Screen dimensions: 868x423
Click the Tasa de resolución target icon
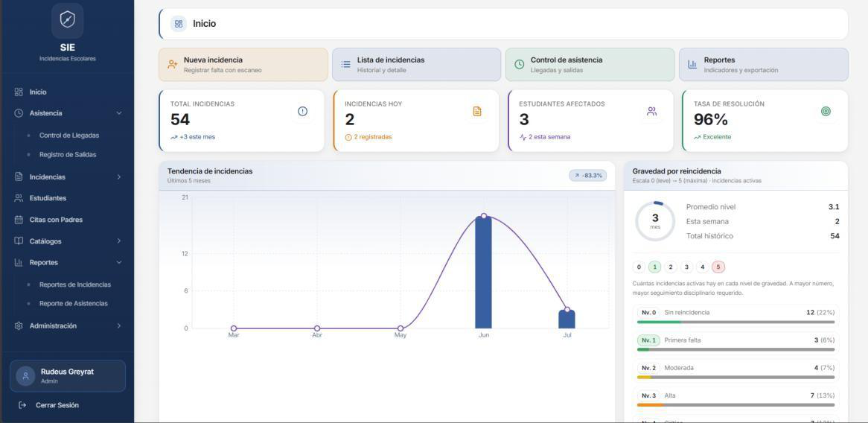[826, 111]
